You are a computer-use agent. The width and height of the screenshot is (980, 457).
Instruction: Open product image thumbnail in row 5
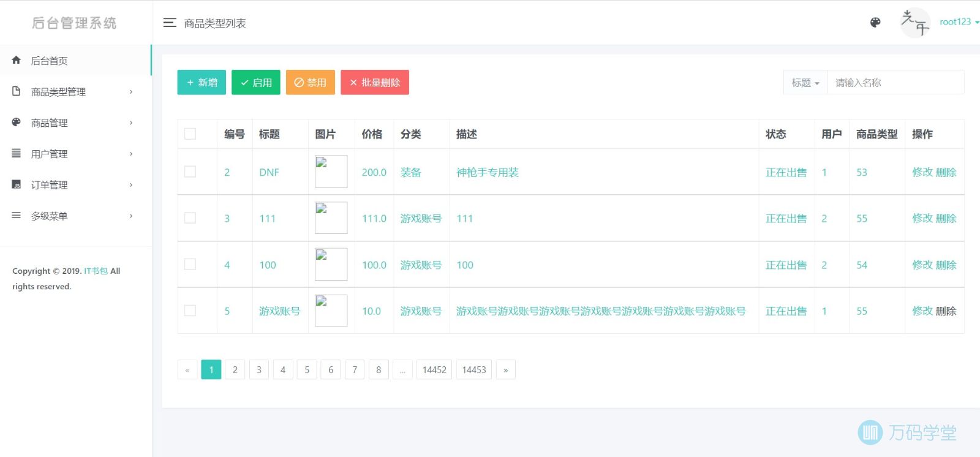[331, 310]
